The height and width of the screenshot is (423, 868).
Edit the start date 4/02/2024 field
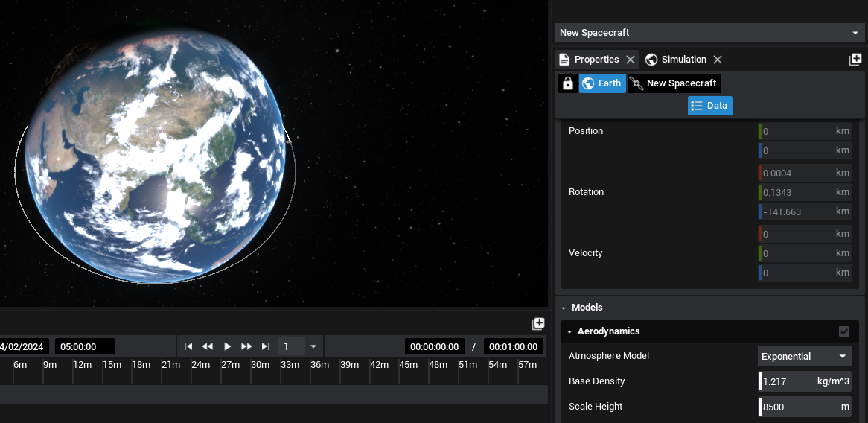coord(24,346)
